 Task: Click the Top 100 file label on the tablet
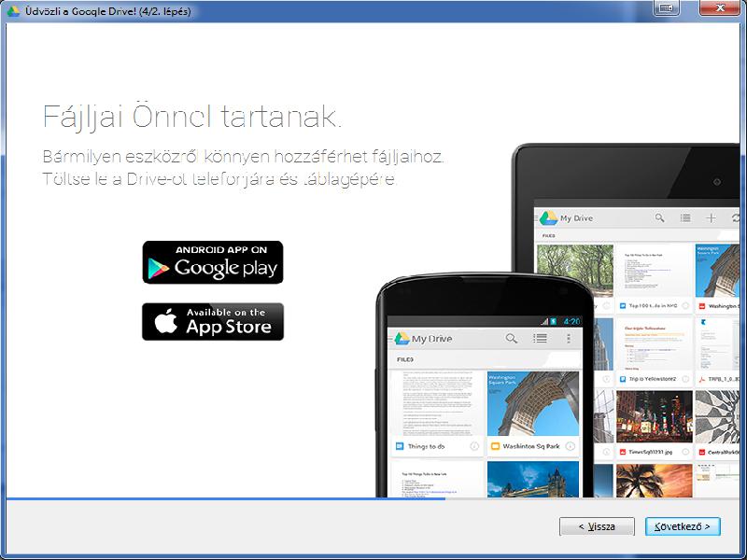point(653,306)
